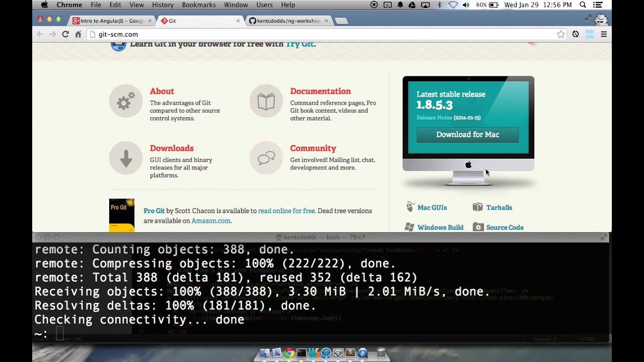This screenshot has width=644, height=362.
Task: Click the Community speech bubbles icon
Action: [x=266, y=158]
